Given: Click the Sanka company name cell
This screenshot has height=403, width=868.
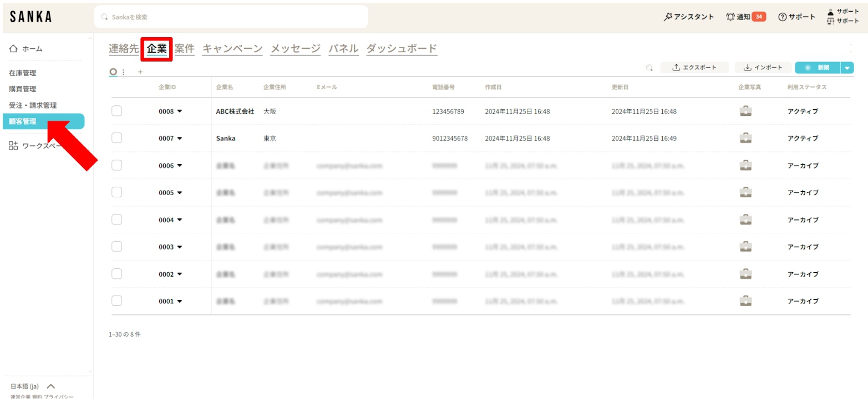Looking at the screenshot, I should pos(226,139).
